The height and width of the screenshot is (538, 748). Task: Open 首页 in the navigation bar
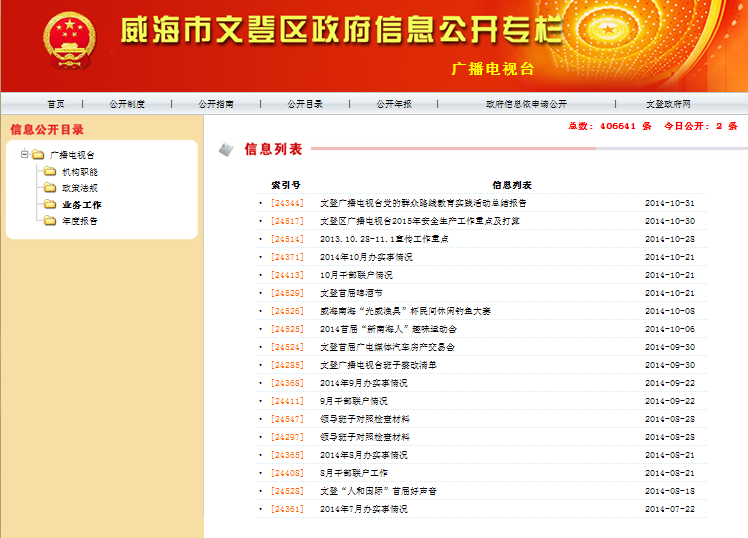point(56,104)
